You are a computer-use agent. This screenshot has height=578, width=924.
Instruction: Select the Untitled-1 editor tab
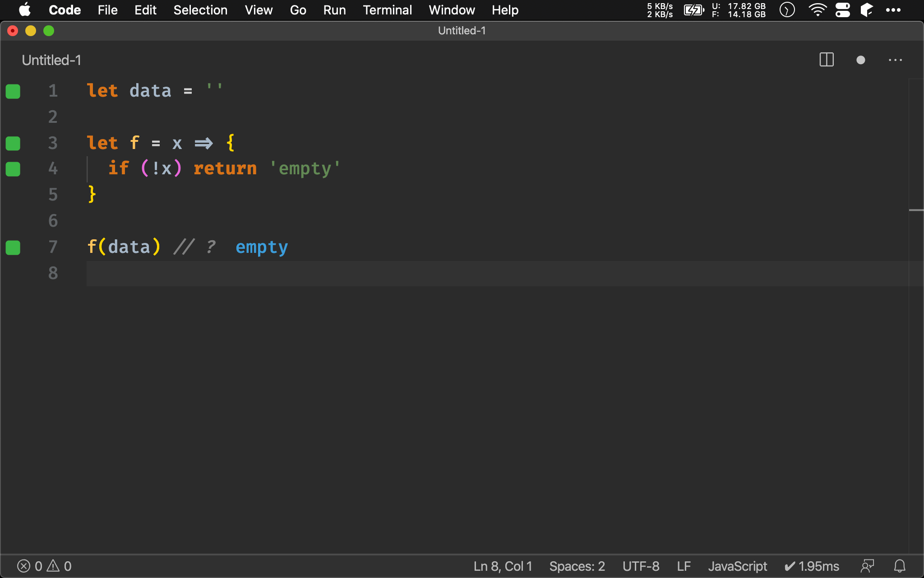tap(51, 60)
